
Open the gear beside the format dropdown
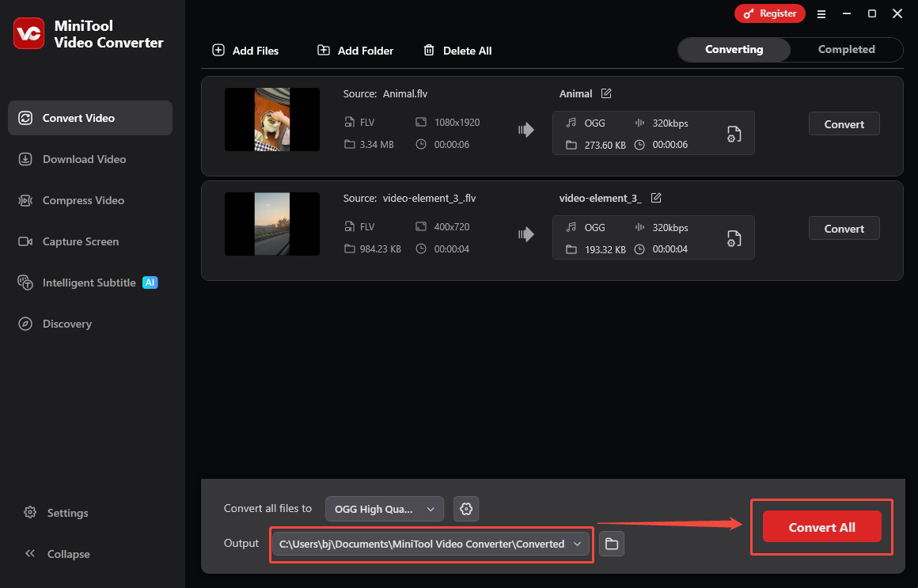point(466,509)
